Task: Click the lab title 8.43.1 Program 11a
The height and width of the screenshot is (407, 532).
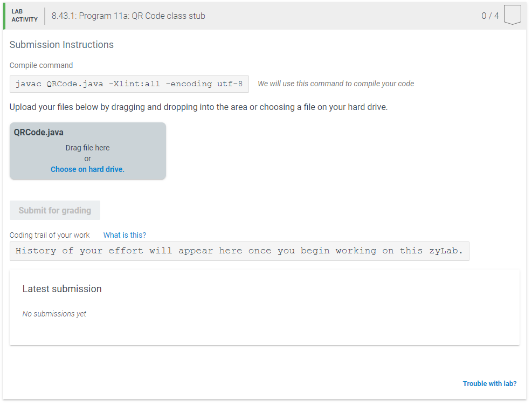Action: [x=128, y=16]
